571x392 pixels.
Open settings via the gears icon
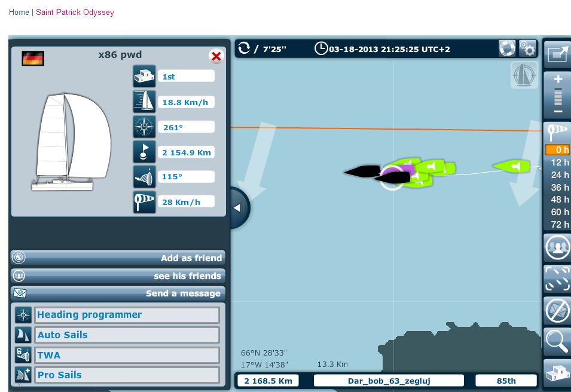[527, 48]
